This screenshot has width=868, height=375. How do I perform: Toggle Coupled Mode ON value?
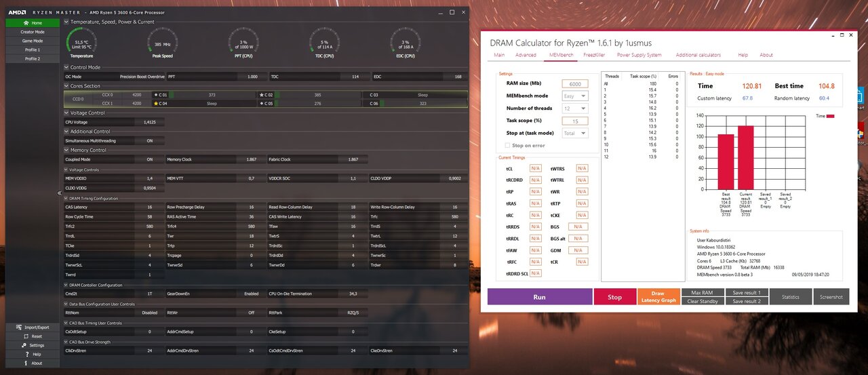tap(149, 159)
